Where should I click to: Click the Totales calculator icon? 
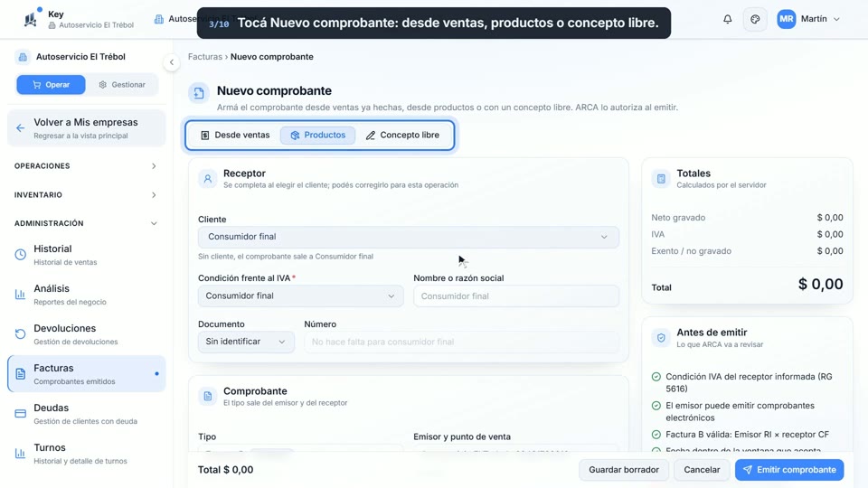[x=661, y=179]
